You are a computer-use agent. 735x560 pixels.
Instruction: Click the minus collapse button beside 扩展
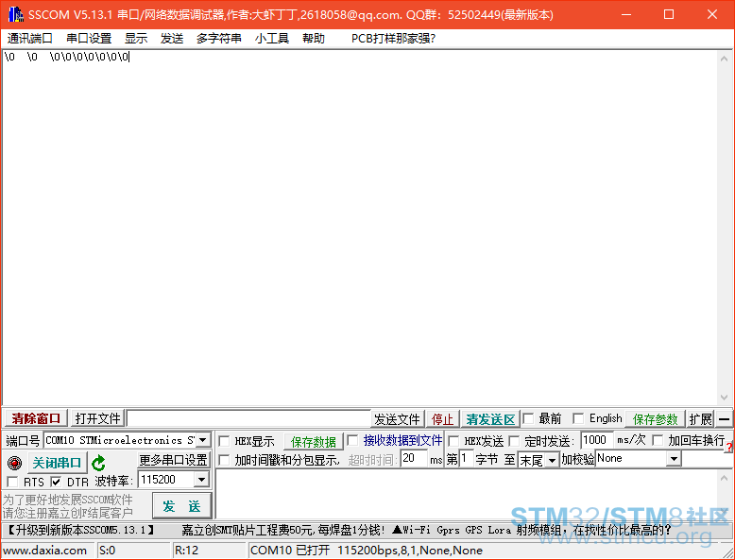pyautogui.click(x=724, y=419)
